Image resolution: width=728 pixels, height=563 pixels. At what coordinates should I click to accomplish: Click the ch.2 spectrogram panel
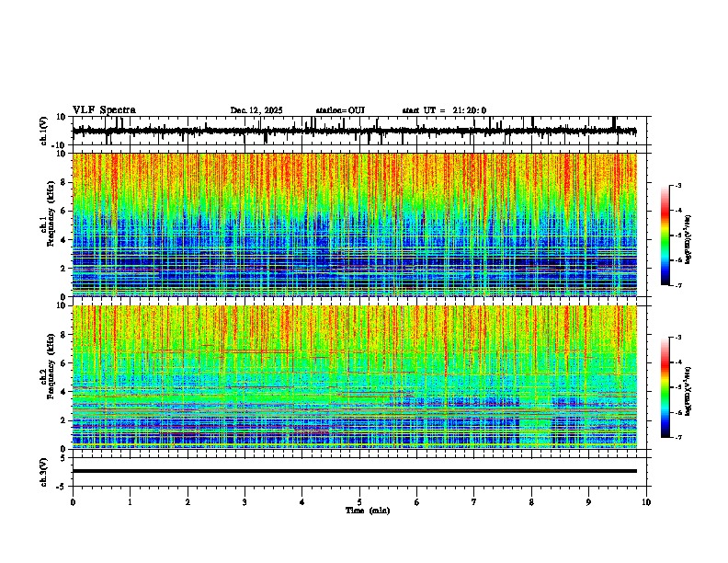pos(355,377)
